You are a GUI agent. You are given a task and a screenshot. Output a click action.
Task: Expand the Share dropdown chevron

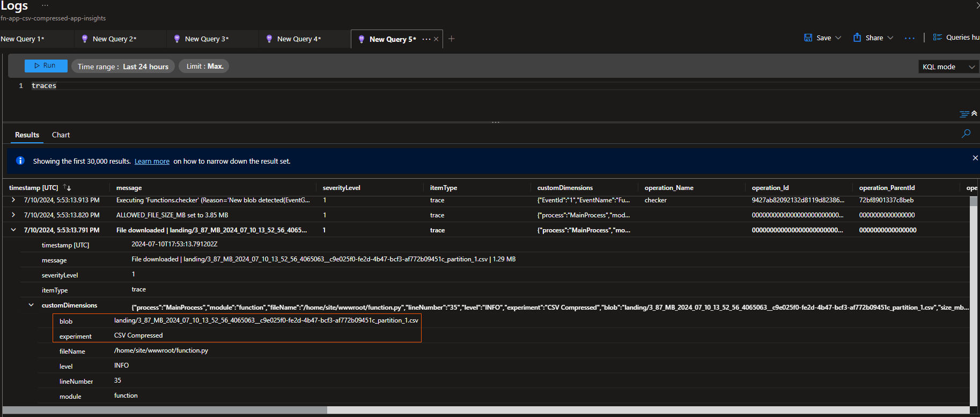[890, 38]
